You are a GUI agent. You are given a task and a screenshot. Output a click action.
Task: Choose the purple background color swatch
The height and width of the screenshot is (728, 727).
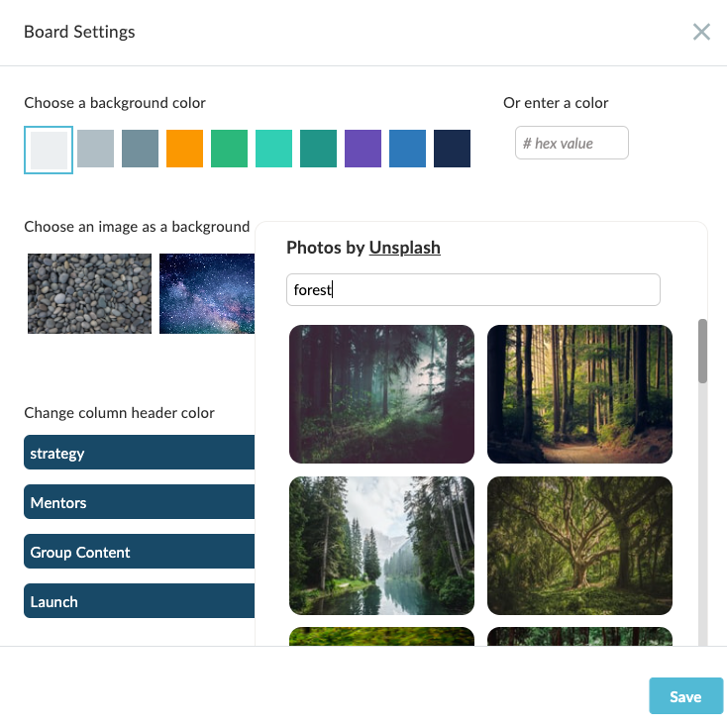363,149
